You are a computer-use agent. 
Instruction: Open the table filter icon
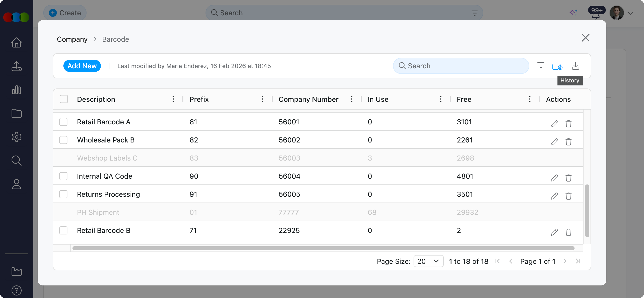[541, 66]
